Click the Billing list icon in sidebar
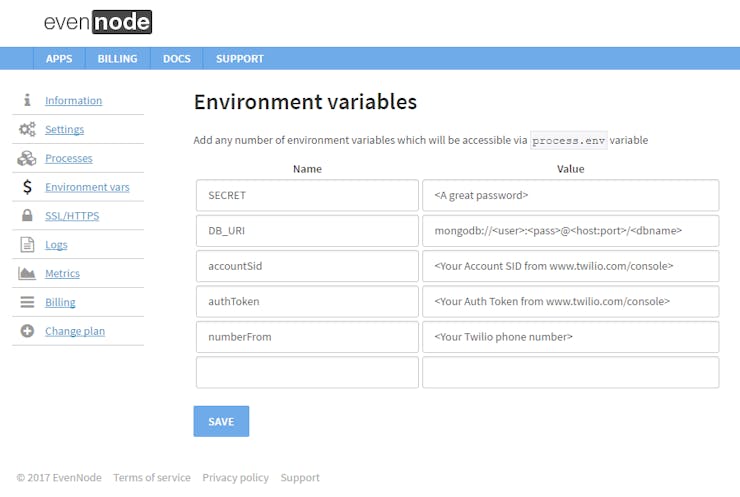Viewport: 740px width, 497px height. (27, 302)
